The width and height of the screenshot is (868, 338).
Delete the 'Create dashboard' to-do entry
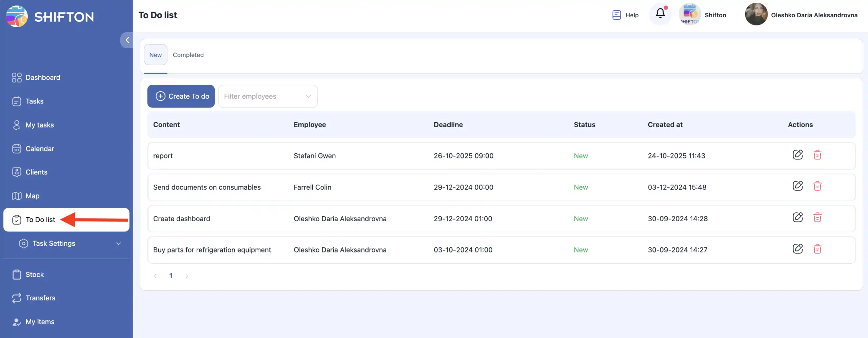[x=817, y=218]
